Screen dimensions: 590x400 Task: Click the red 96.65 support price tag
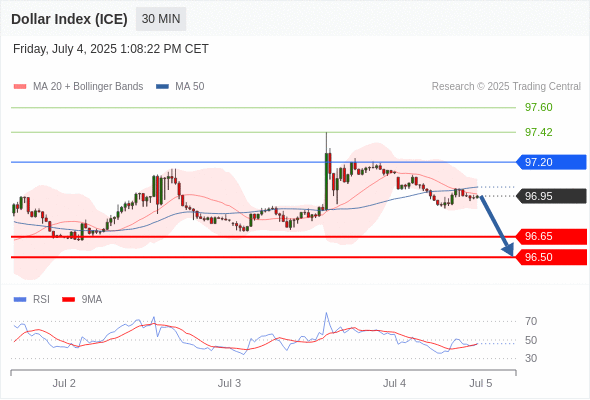coord(551,236)
